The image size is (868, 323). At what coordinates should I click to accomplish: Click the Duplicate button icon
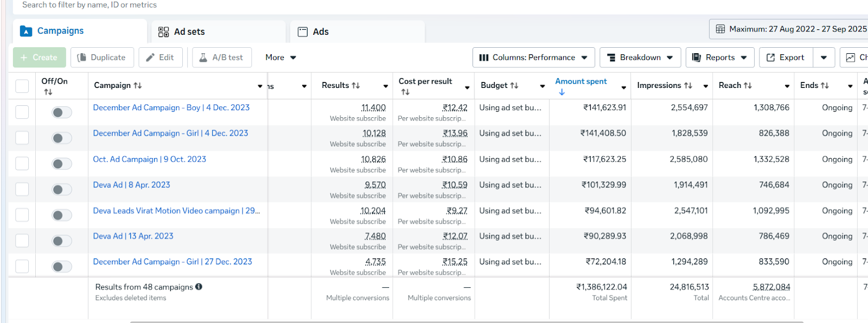click(82, 58)
